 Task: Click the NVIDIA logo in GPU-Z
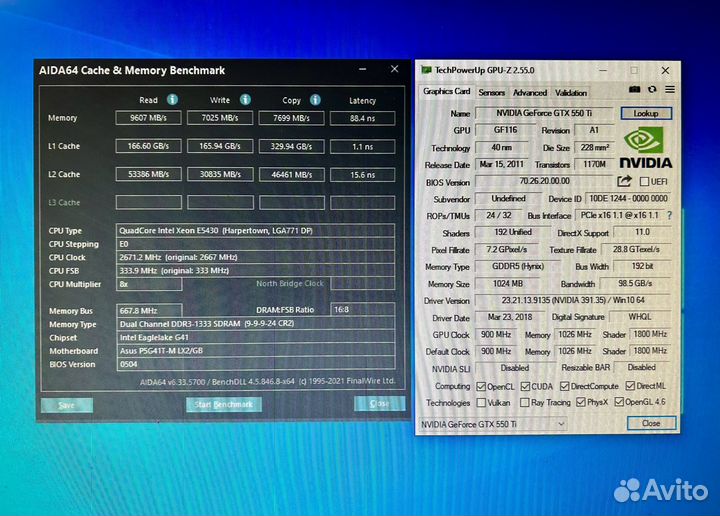[x=645, y=148]
